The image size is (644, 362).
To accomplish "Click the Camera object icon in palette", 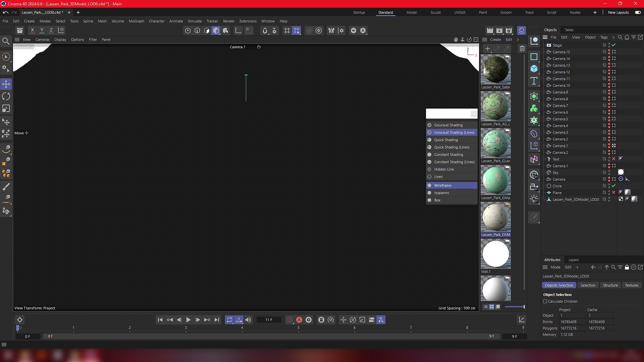I will pyautogui.click(x=534, y=187).
